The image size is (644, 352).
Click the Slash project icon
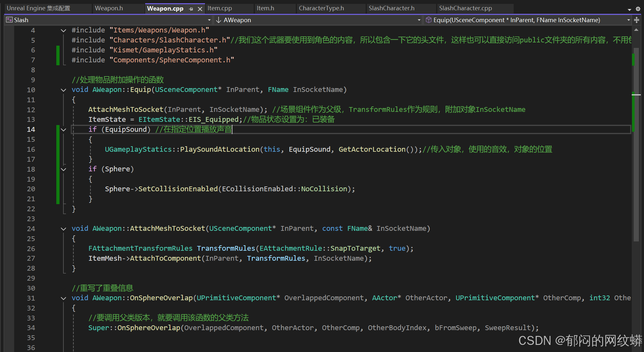pos(9,20)
